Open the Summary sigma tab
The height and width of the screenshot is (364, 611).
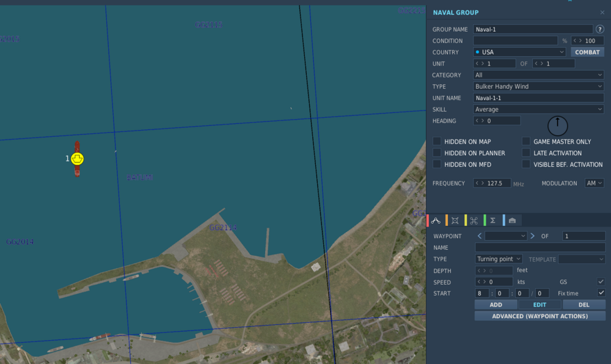click(x=492, y=220)
